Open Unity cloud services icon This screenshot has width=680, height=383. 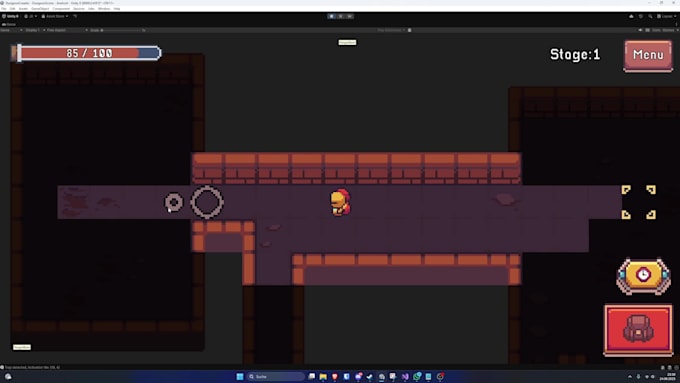click(x=631, y=16)
